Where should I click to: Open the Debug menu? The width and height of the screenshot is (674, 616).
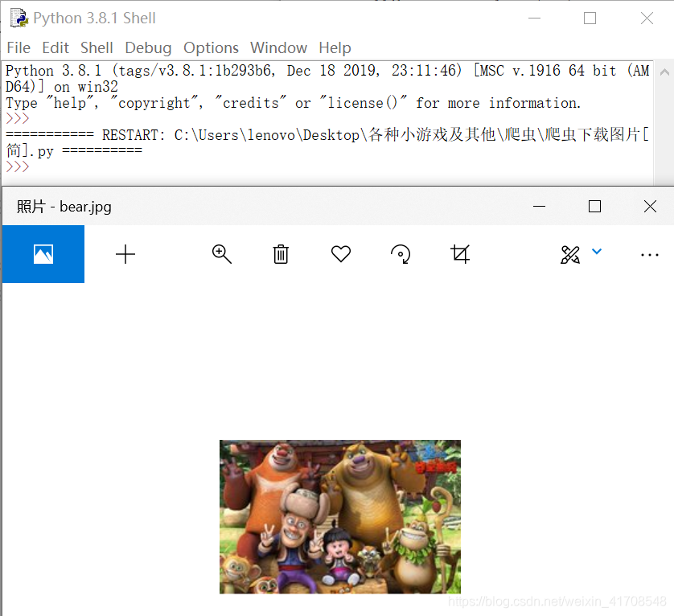pos(148,47)
